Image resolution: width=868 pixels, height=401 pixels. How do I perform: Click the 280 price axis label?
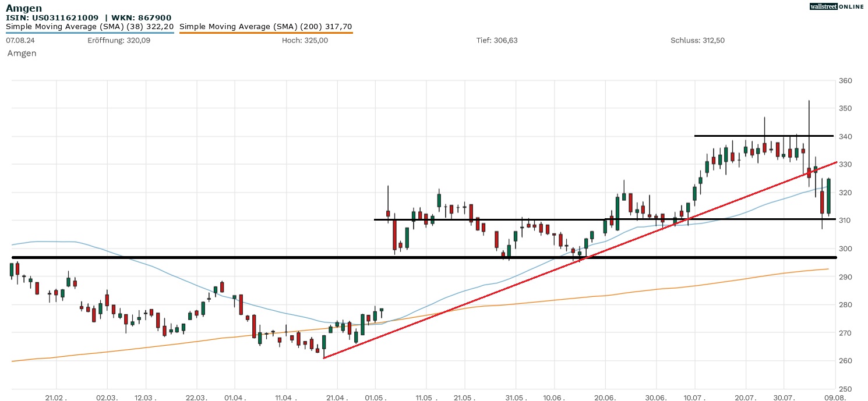pos(845,305)
